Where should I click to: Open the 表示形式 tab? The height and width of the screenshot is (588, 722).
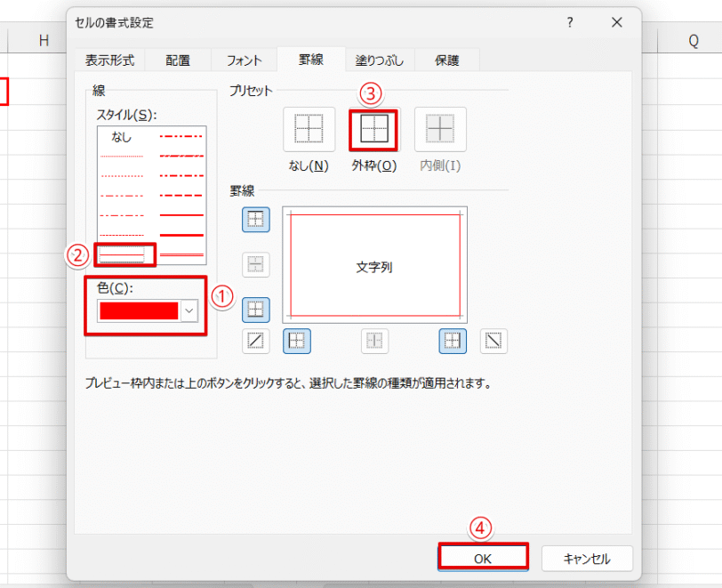click(x=110, y=60)
